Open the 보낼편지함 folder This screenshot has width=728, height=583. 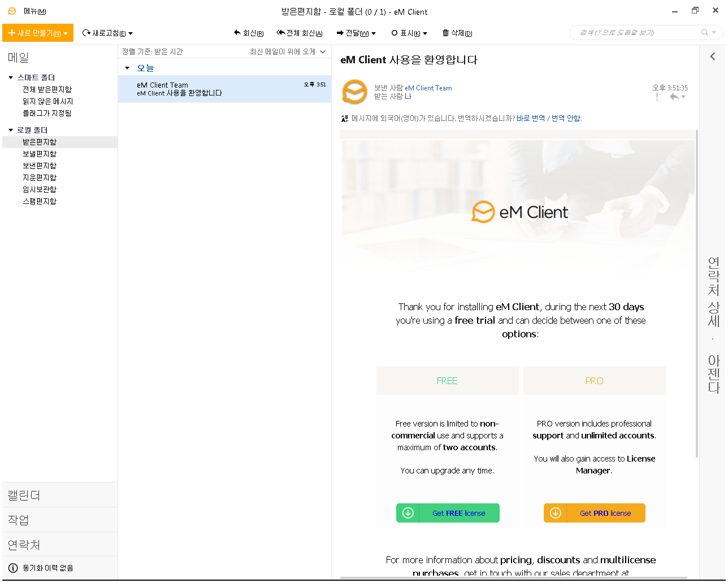pyautogui.click(x=40, y=154)
